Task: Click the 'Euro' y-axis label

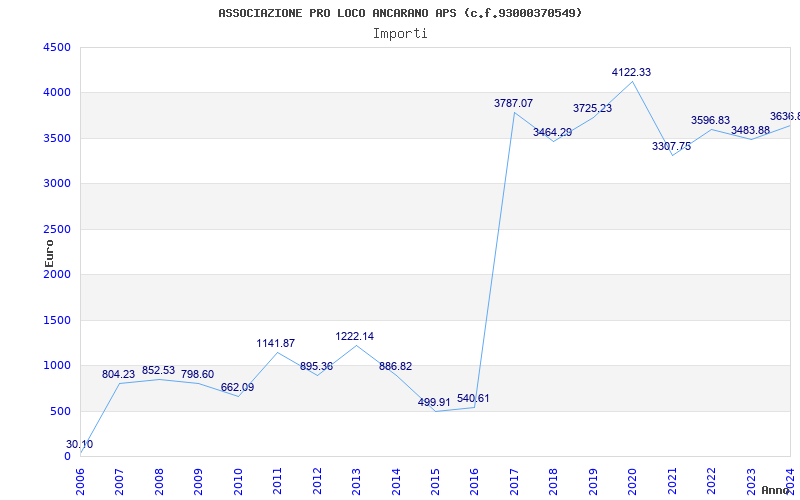Action: (49, 254)
